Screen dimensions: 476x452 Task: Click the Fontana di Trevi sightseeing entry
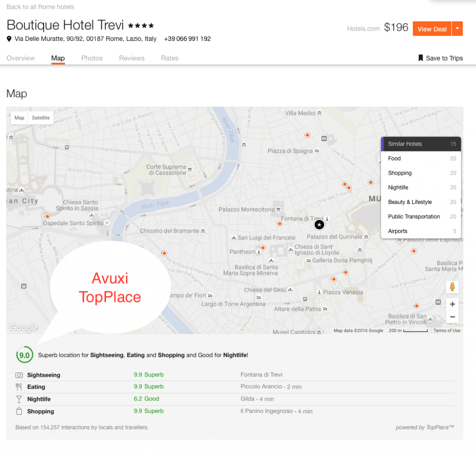pyautogui.click(x=261, y=374)
